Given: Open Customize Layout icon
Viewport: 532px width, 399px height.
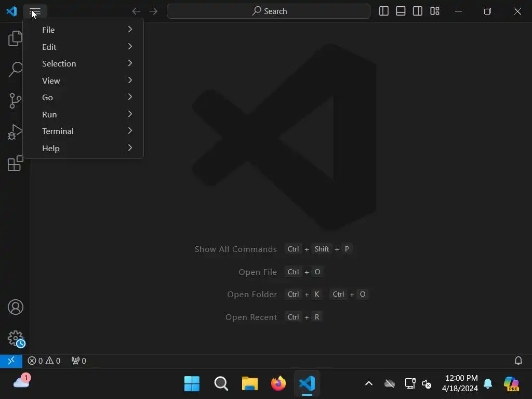Looking at the screenshot, I should (435, 11).
